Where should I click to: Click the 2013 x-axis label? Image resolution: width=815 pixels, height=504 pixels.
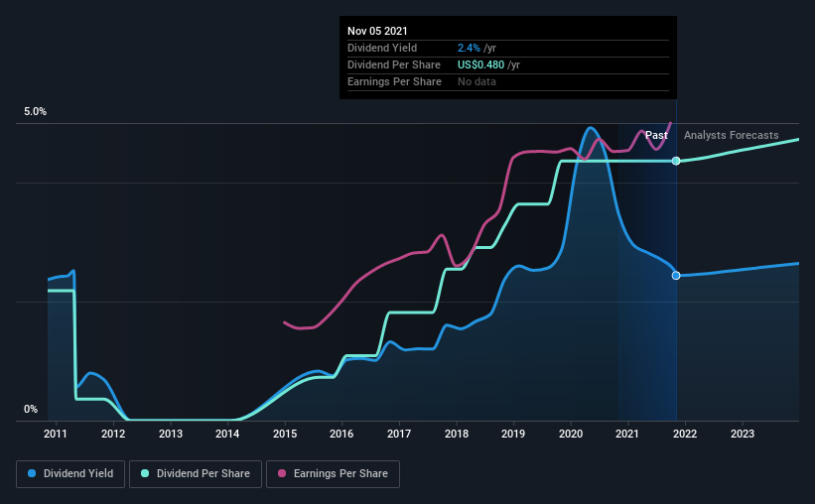pyautogui.click(x=171, y=434)
